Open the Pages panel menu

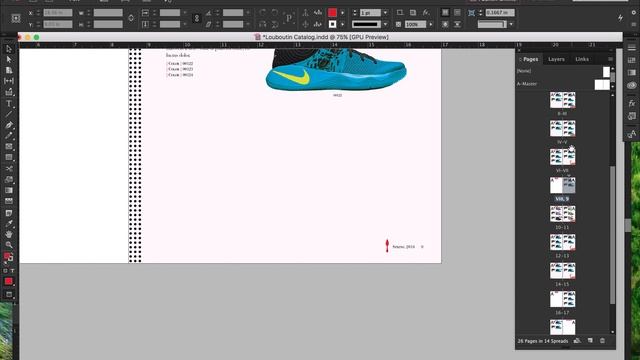click(x=611, y=59)
